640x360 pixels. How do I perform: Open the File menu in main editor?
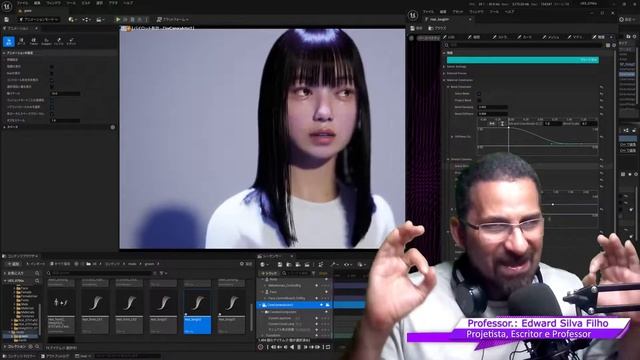pyautogui.click(x=22, y=3)
